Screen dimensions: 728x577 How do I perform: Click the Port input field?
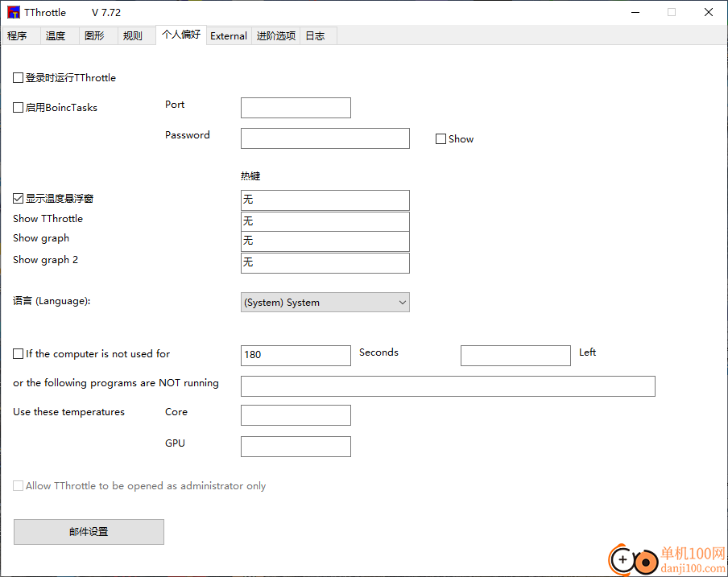[x=296, y=108]
